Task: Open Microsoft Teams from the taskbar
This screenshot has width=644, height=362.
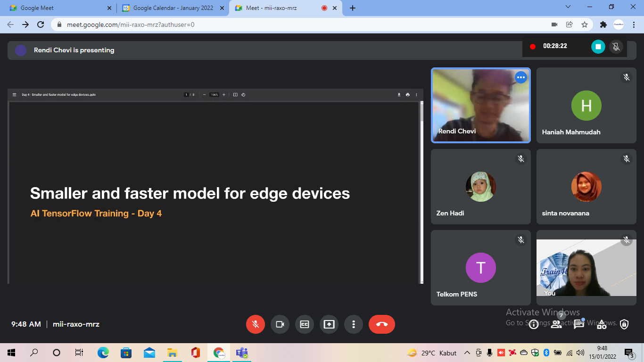Action: [242, 353]
